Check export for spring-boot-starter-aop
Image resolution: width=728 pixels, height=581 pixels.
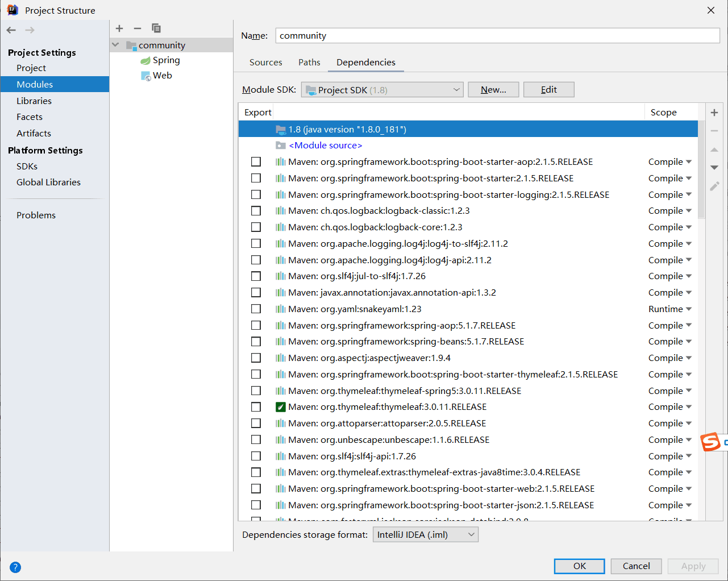click(256, 162)
